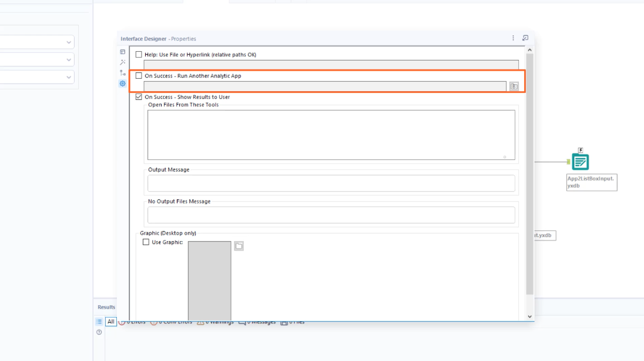Open the bottom left dropdown selector

click(69, 77)
